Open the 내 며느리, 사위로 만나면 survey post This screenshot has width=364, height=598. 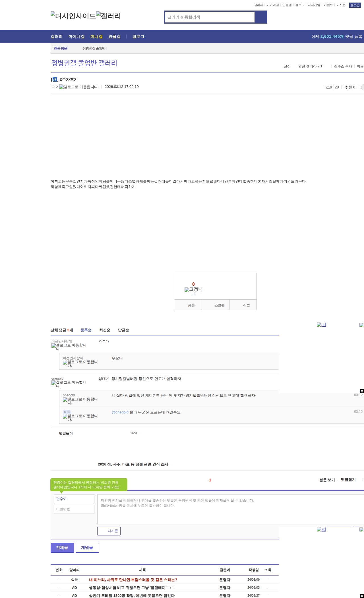tap(133, 580)
